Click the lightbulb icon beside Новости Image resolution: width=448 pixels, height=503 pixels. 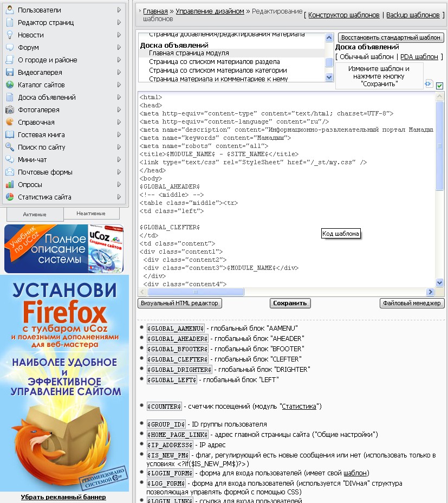pyautogui.click(x=9, y=35)
